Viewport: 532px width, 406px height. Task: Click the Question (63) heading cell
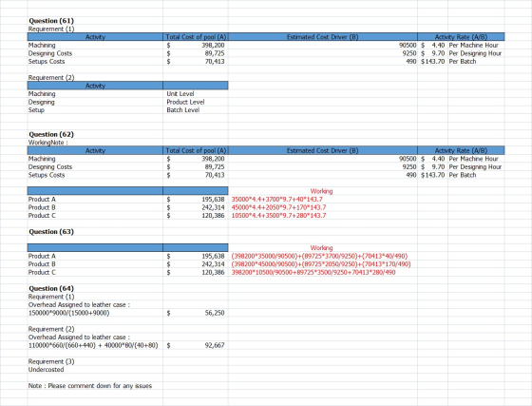(95, 231)
